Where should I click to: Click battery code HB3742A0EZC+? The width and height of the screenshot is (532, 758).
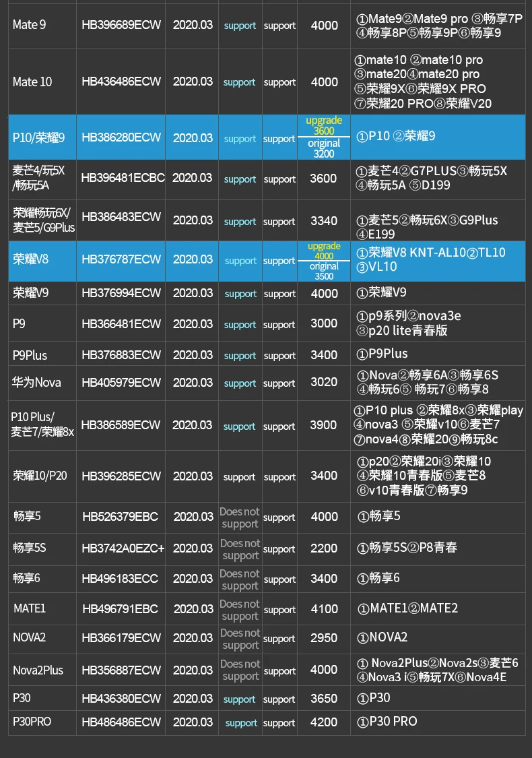(123, 548)
